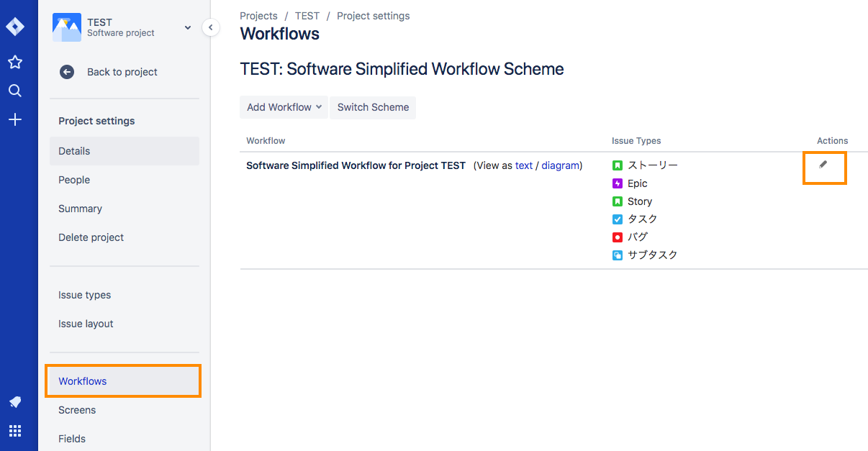Screen dimensions: 868x451
Task: Go to Details settings item
Action: (x=74, y=151)
